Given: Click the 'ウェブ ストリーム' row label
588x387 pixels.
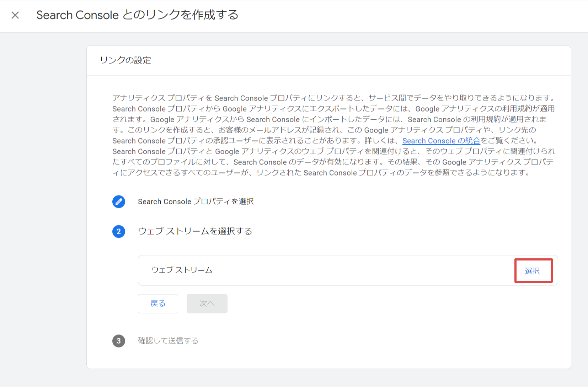Looking at the screenshot, I should coord(182,270).
